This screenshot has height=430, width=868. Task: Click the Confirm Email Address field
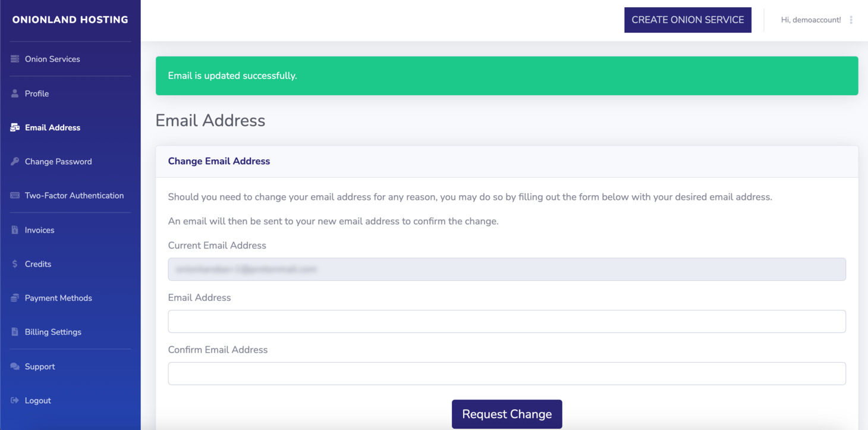click(507, 373)
